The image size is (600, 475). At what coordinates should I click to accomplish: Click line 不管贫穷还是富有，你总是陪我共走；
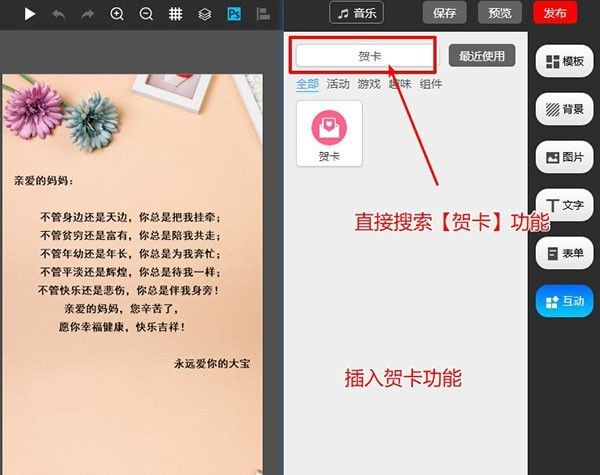pyautogui.click(x=130, y=235)
